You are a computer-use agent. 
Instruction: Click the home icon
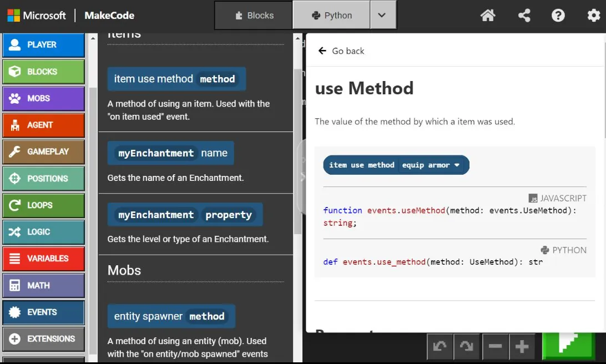point(488,16)
